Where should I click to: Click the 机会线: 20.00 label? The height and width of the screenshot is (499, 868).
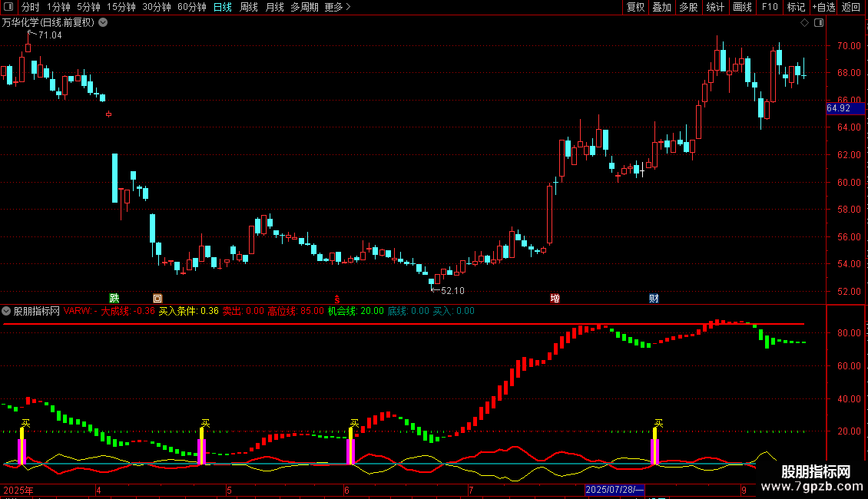356,311
